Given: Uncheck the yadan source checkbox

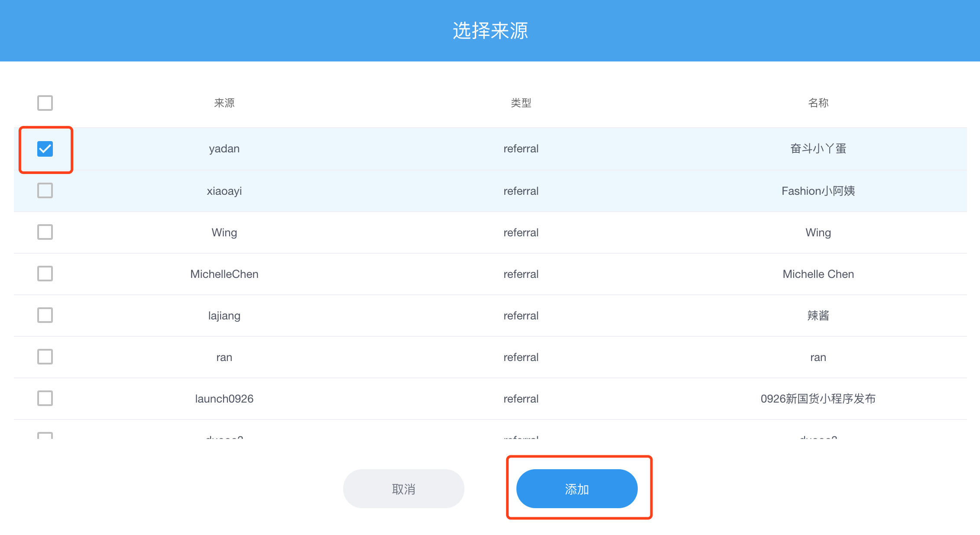Looking at the screenshot, I should [x=45, y=149].
